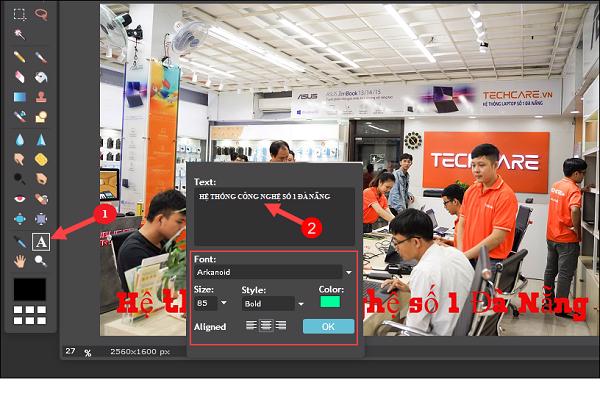600x399 pixels.
Task: Select the Hand pan tool
Action: (x=20, y=262)
